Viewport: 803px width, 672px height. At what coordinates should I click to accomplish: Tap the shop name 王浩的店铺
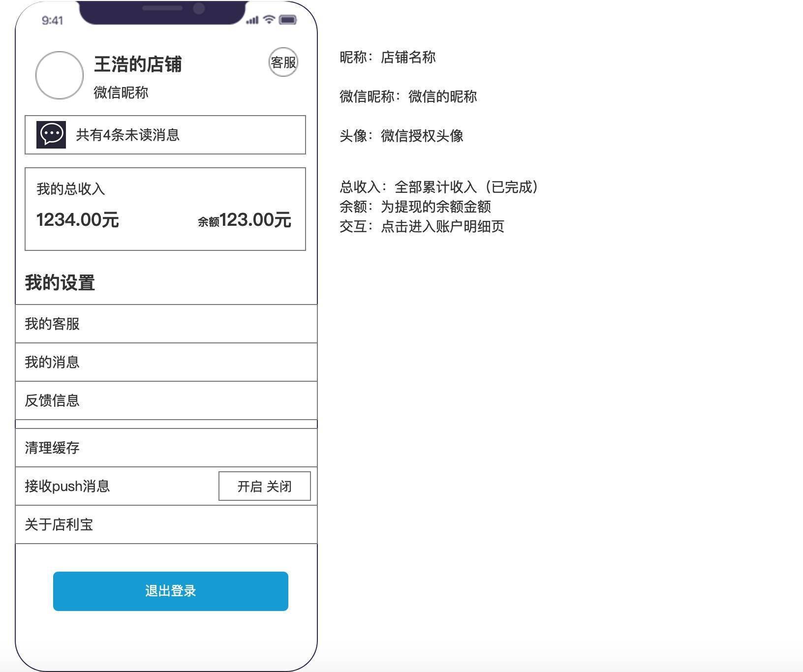(x=138, y=64)
